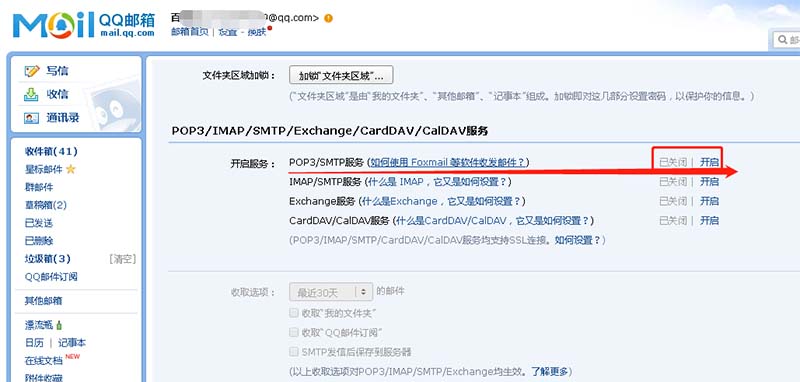Open 日历 calendar link
Screen dimensions: 800x382
pyautogui.click(x=34, y=343)
